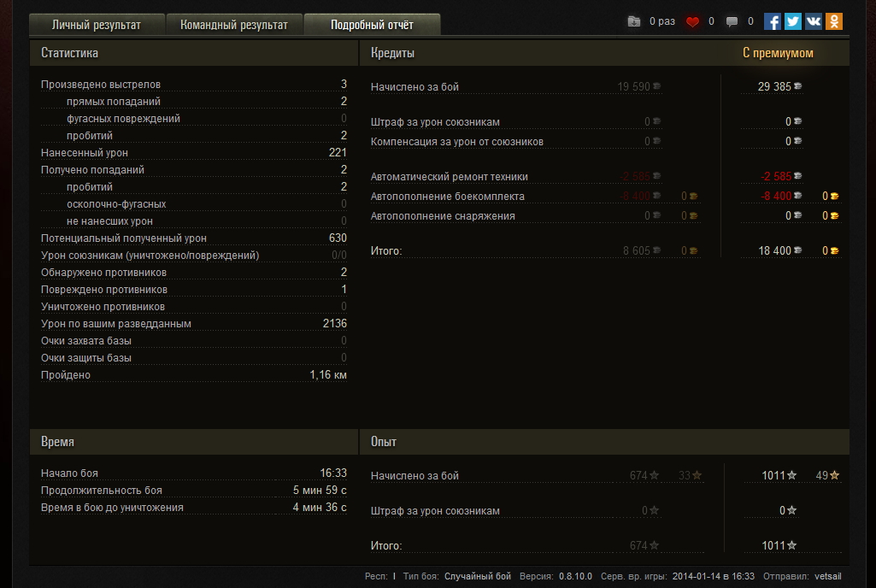This screenshot has height=588, width=876.
Task: Select the Урон союзникам row label
Action: [x=150, y=256]
